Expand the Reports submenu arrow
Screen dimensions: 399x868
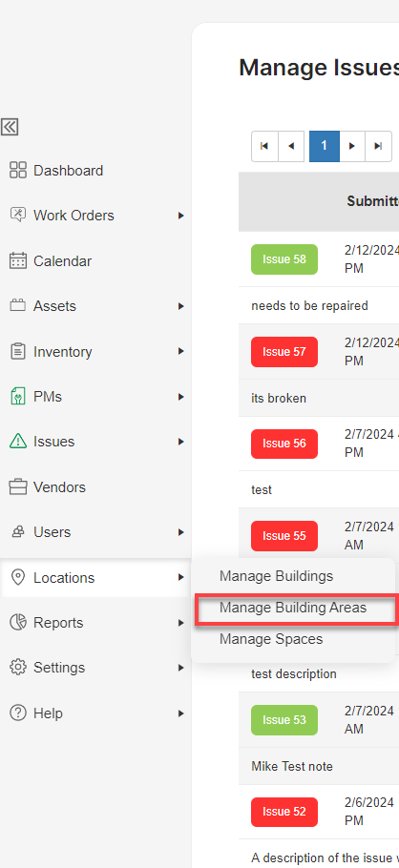tap(180, 623)
